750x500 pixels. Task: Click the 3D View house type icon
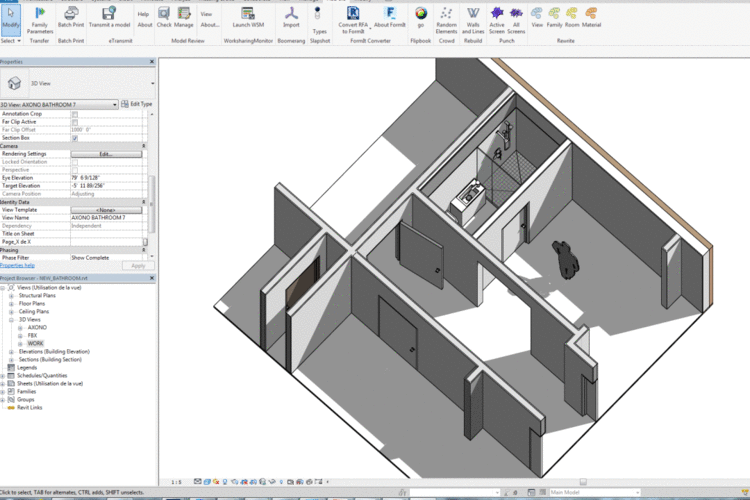(x=14, y=83)
